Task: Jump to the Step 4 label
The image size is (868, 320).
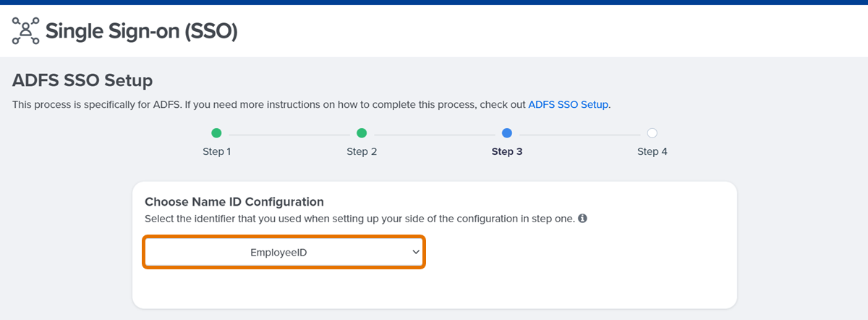Action: point(652,152)
